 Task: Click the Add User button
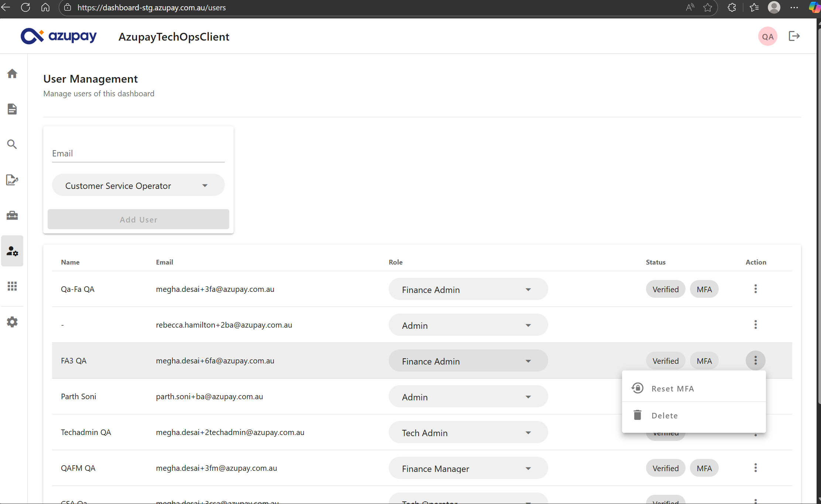[138, 220]
